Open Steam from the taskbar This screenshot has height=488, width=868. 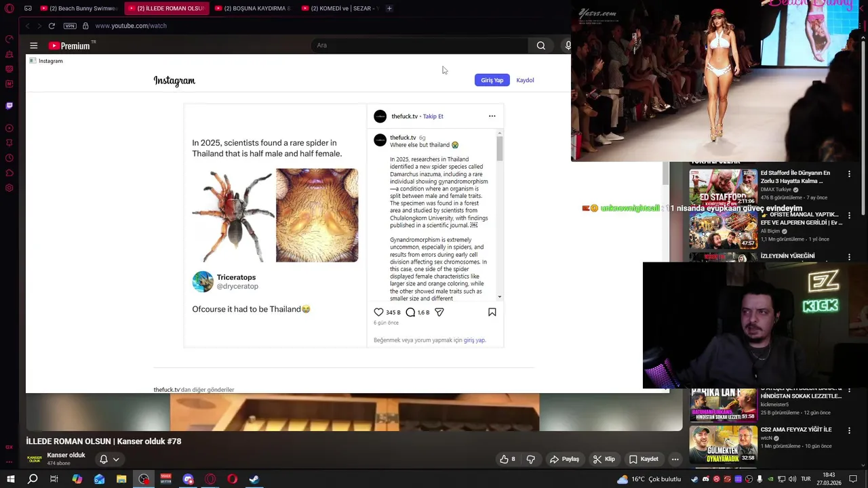[x=254, y=479]
